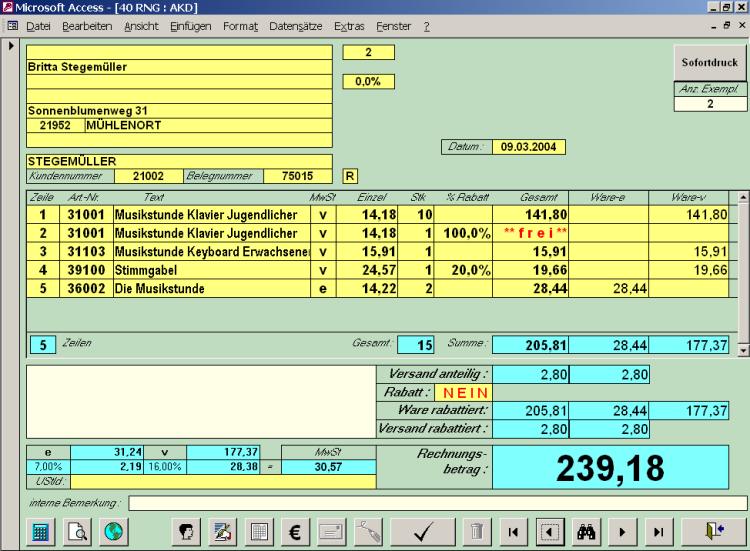This screenshot has width=750, height=551.
Task: Open the calculator icon in bottom toolbar
Action: pos(41,532)
